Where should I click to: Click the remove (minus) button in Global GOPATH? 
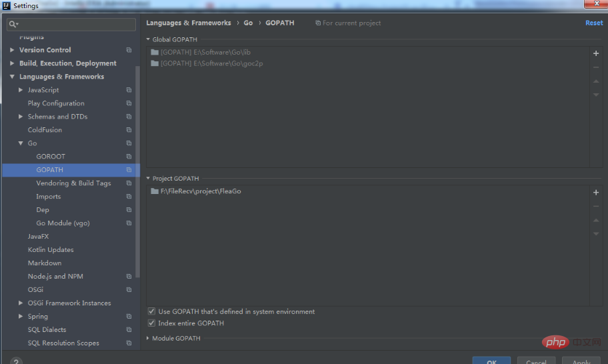click(596, 67)
